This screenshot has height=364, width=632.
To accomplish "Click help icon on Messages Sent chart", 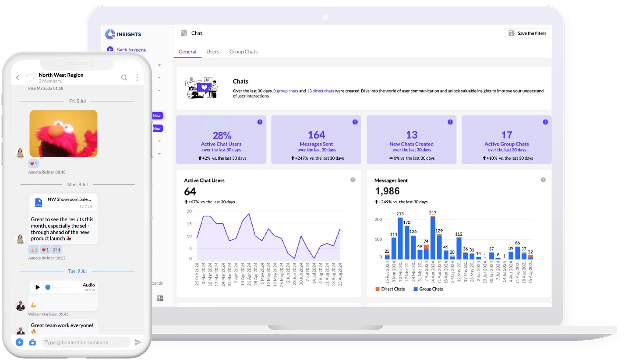I will click(x=543, y=180).
